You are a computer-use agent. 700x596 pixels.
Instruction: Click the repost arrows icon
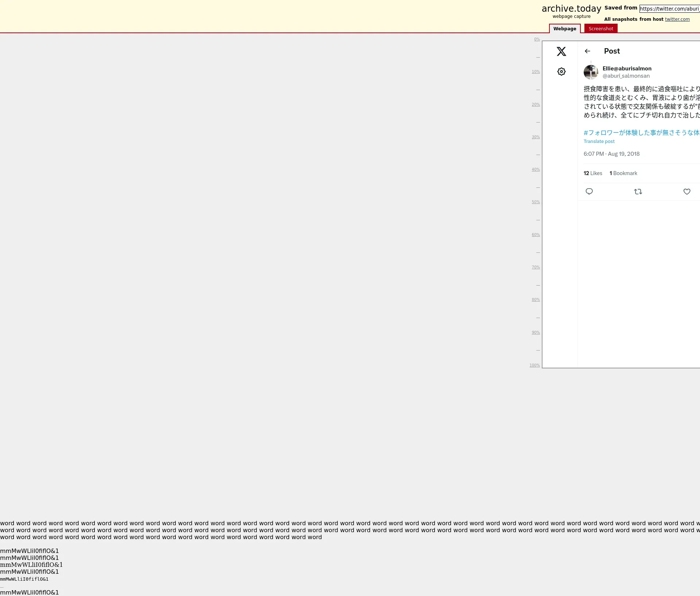coord(638,191)
